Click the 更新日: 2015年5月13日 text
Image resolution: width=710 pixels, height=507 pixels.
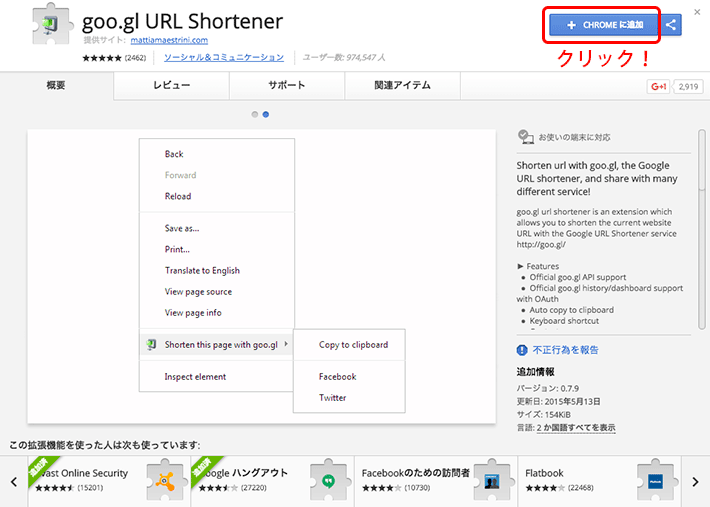(559, 402)
